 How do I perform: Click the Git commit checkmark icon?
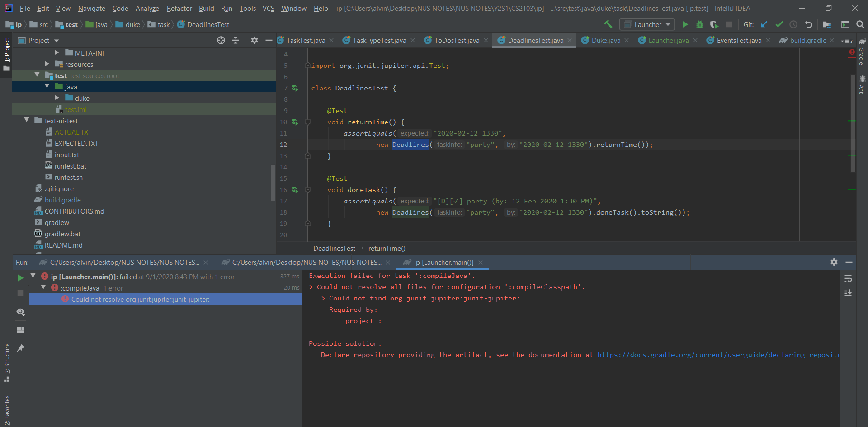779,24
